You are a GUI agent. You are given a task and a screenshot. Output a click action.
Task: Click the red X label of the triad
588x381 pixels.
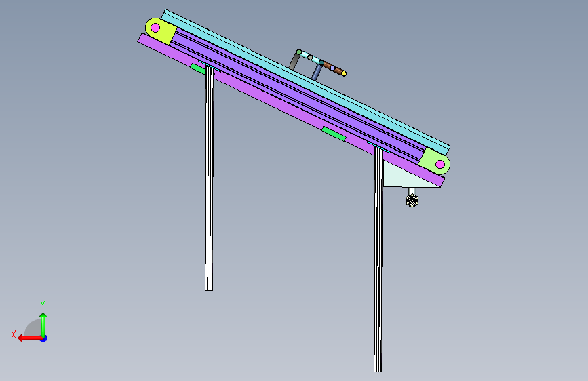14,334
